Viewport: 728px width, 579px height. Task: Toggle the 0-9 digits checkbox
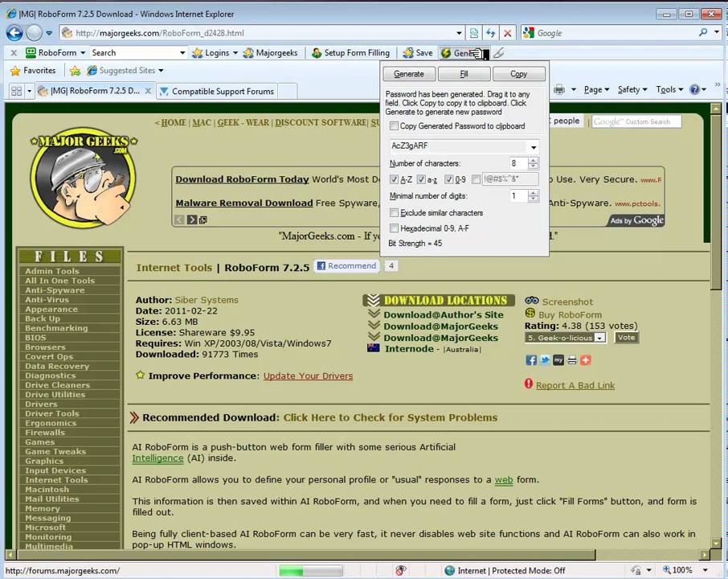point(449,179)
